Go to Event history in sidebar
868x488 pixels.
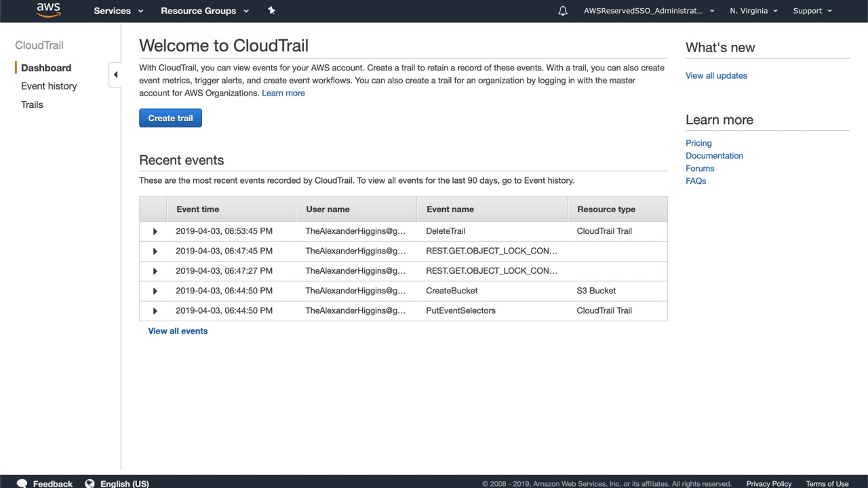point(49,86)
